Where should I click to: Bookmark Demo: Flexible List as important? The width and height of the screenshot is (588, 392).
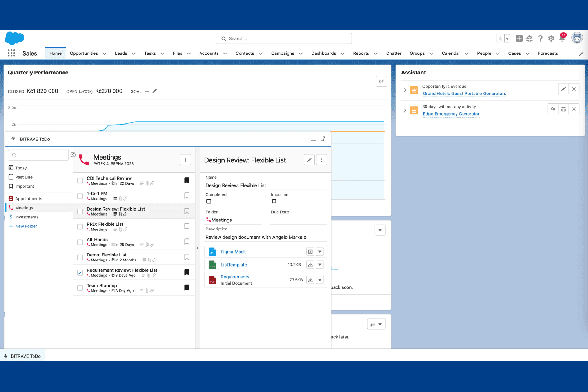coord(187,257)
